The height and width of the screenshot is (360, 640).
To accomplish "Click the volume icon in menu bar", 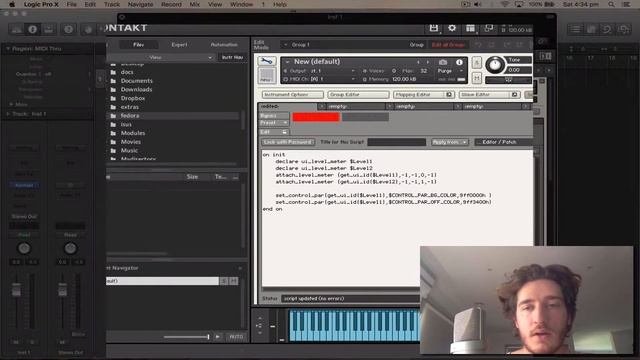I will click(x=478, y=4).
